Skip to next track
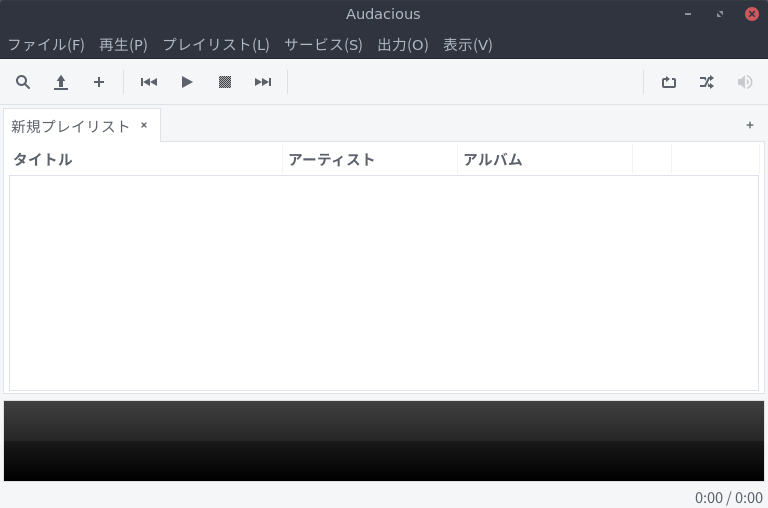This screenshot has height=508, width=768. click(x=263, y=82)
